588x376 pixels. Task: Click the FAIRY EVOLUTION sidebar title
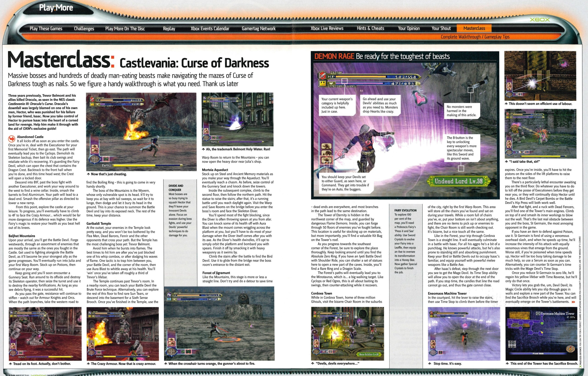[405, 210]
